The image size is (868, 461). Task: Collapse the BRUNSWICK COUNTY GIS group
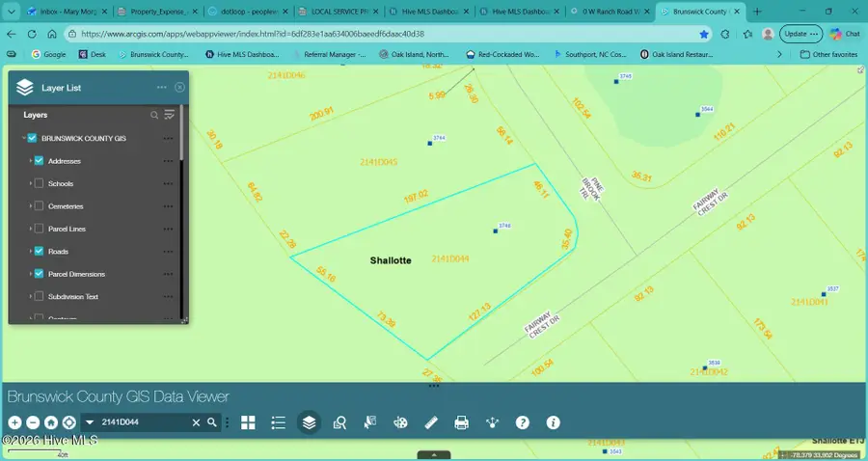click(x=23, y=139)
